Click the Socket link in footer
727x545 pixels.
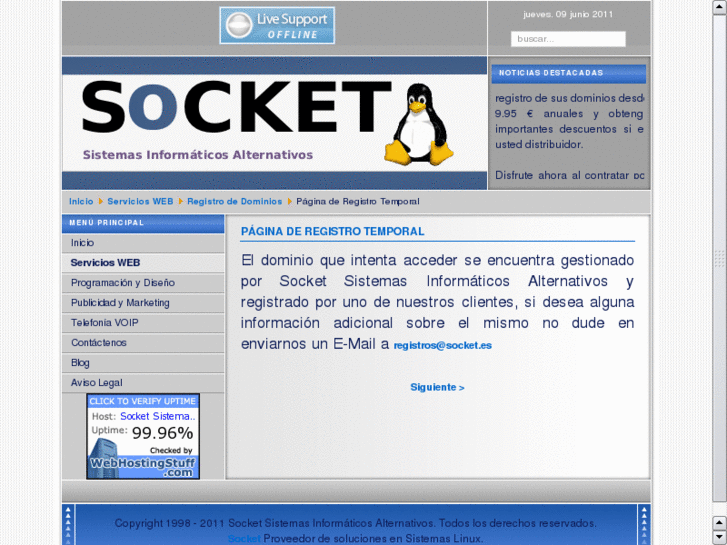[x=244, y=539]
